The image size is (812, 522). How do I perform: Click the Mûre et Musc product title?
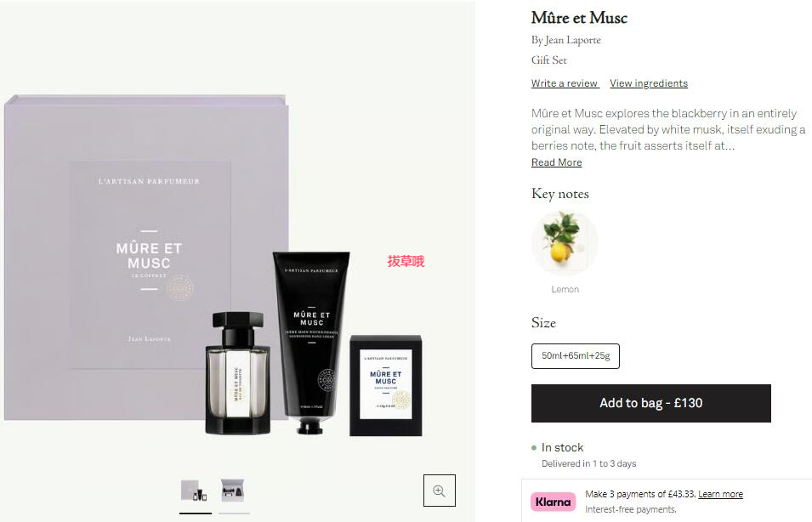pyautogui.click(x=579, y=18)
